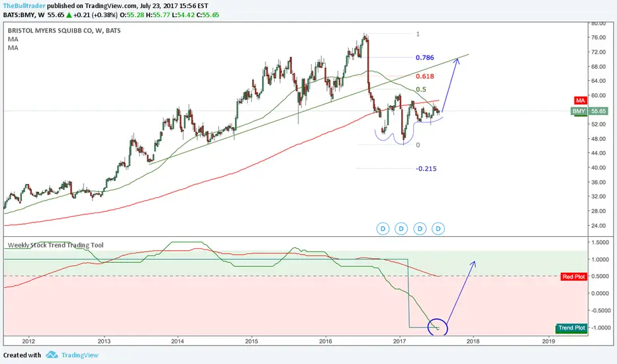Click the 2016 time axis label
Image resolution: width=617 pixels, height=364 pixels.
coord(326,341)
